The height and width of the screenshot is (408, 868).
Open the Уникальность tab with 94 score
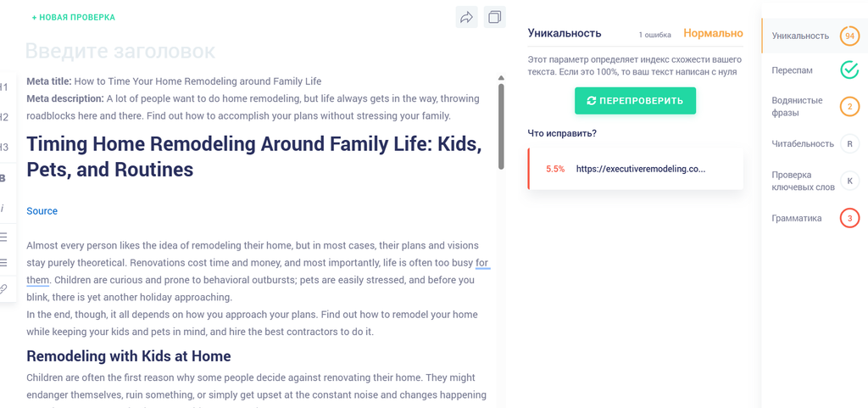coord(815,36)
